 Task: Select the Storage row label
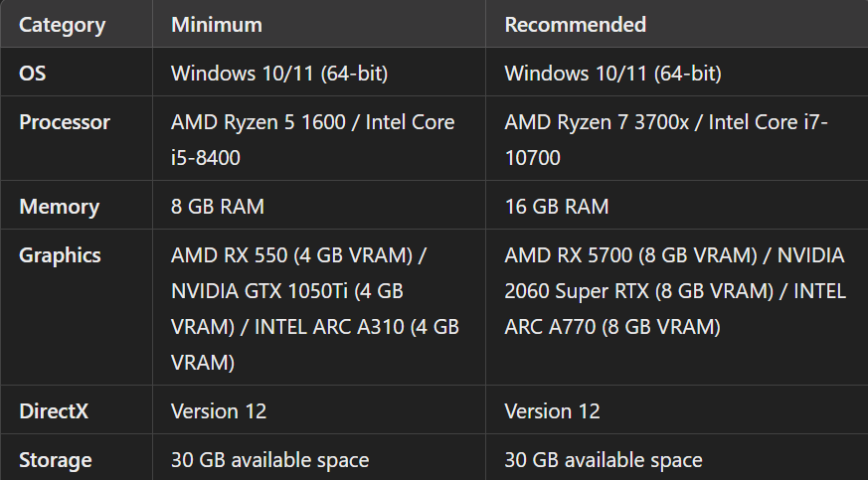[56, 460]
